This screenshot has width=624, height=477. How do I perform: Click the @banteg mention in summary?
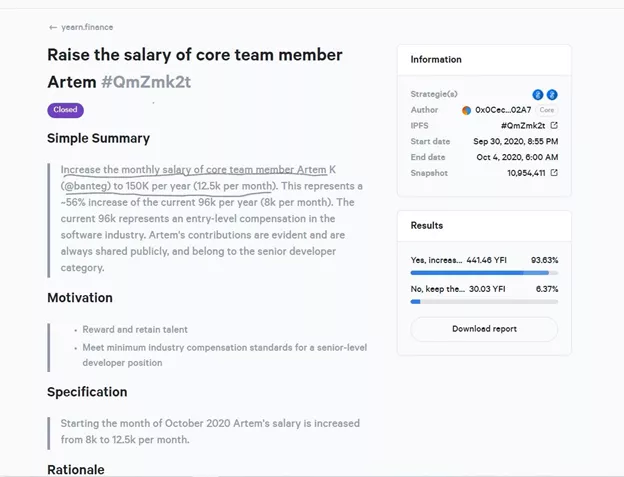(86, 186)
